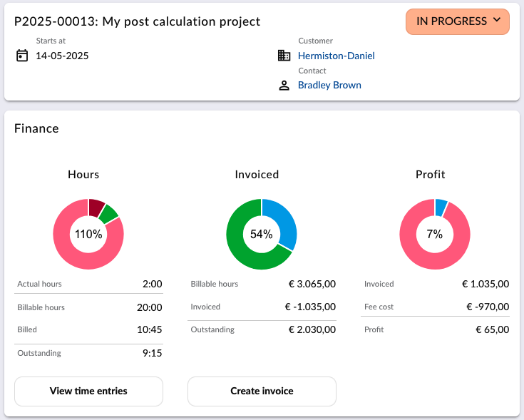The height and width of the screenshot is (420, 524).
Task: Click the View time entries button
Action: (x=88, y=391)
